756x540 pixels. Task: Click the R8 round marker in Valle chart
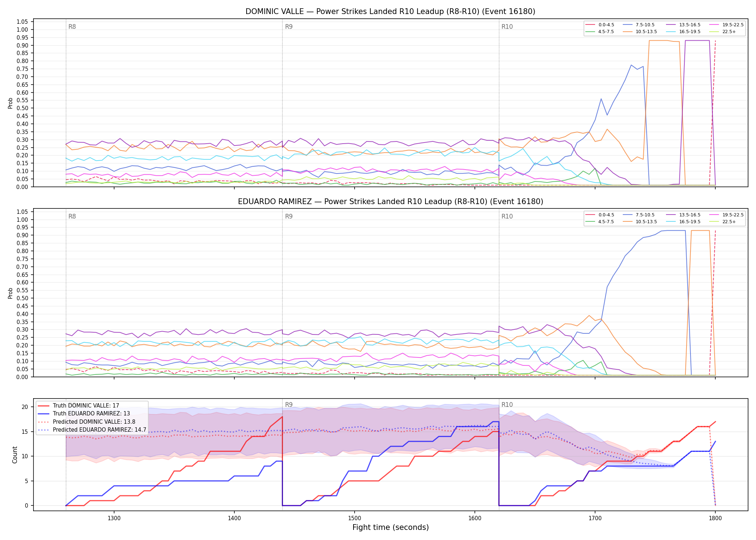click(72, 27)
